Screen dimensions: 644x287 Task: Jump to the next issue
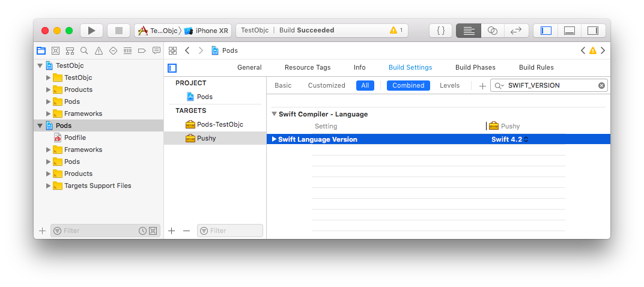click(x=603, y=50)
